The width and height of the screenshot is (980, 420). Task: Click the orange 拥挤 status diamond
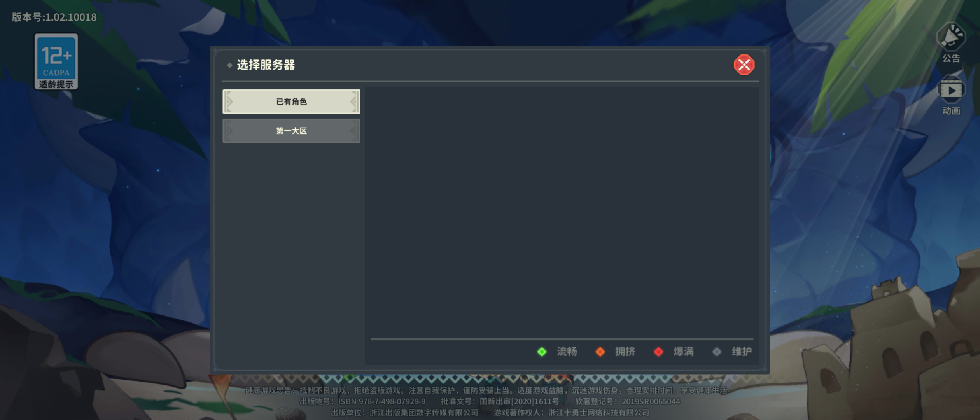(x=600, y=352)
